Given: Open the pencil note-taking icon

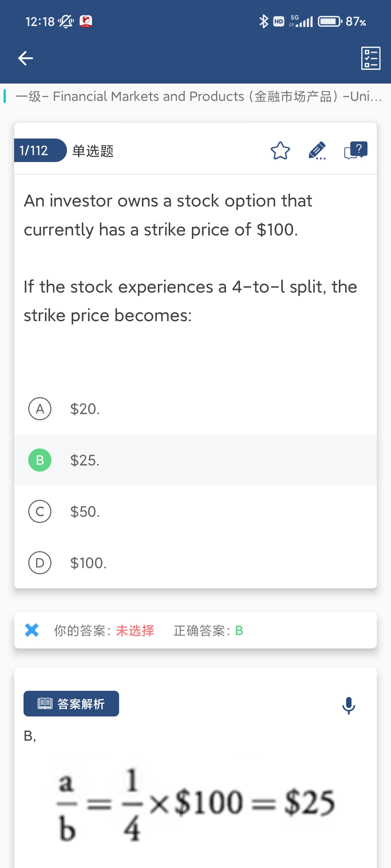Looking at the screenshot, I should pyautogui.click(x=317, y=151).
